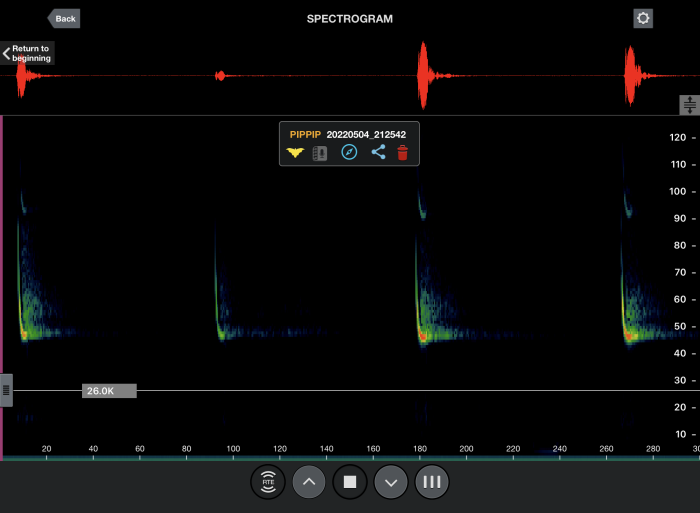The image size is (700, 513).
Task: Click the three vertical bars icon
Action: point(432,482)
